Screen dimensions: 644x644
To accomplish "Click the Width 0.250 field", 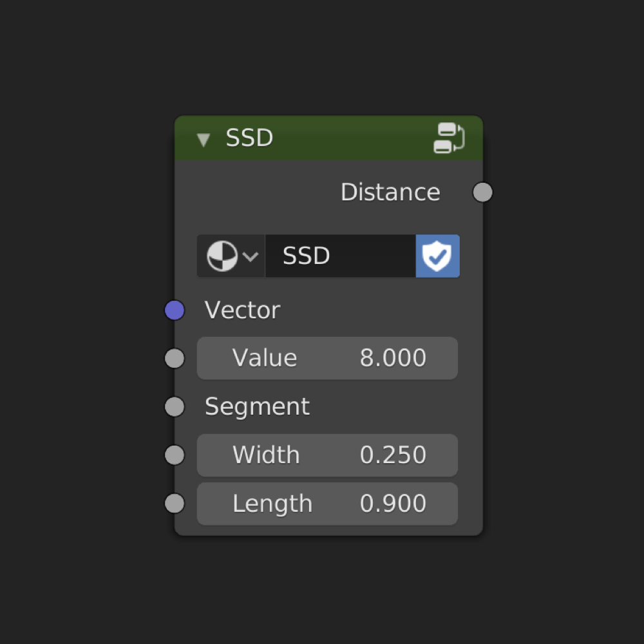I will (x=327, y=455).
